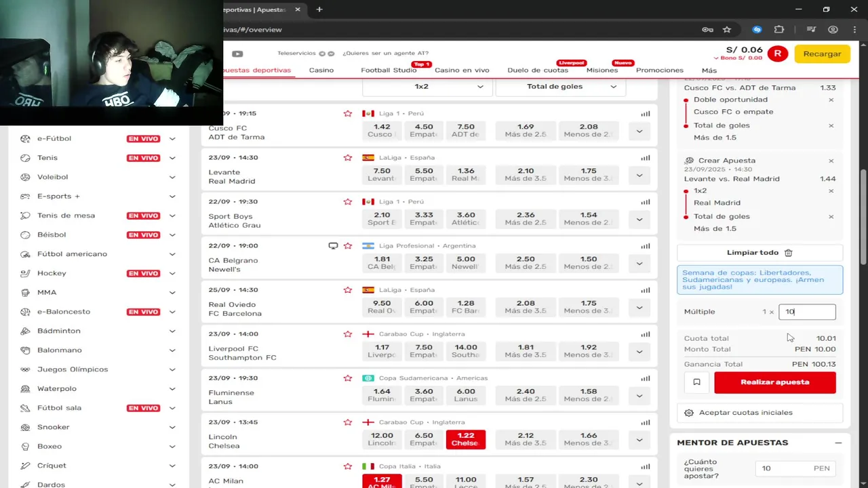Open statistics icon for Sport Boys match
This screenshot has width=868, height=488.
[x=645, y=201]
